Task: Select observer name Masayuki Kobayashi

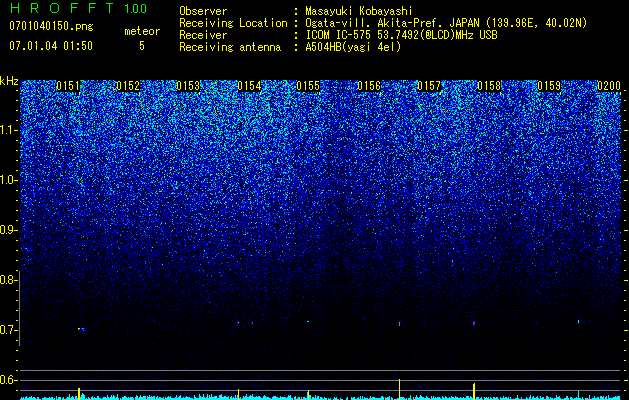Action: pos(359,11)
